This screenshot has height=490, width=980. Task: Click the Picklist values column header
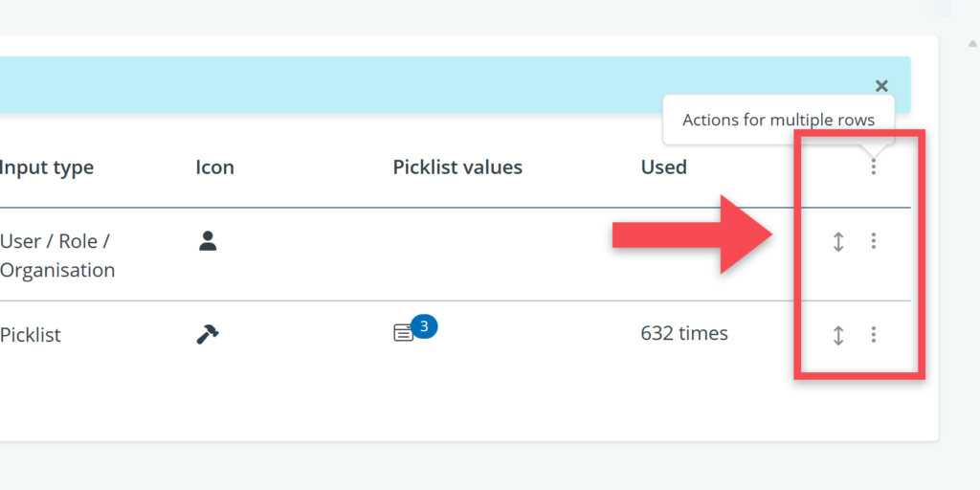[x=457, y=167]
